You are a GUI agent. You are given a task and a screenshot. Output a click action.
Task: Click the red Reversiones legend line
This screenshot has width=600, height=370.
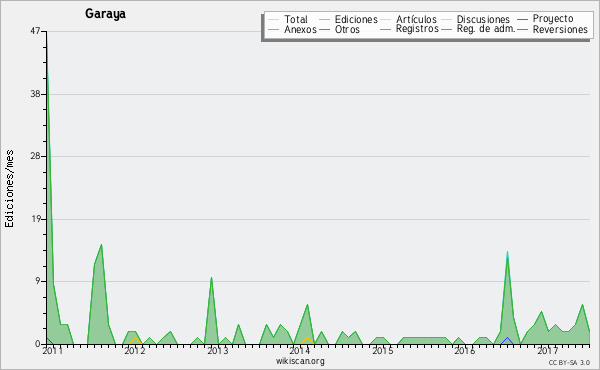[x=522, y=29]
